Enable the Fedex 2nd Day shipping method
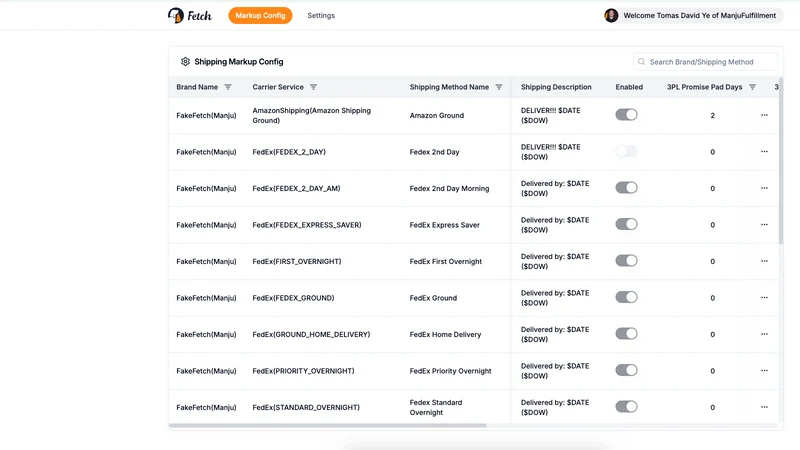This screenshot has height=450, width=800. 626,151
